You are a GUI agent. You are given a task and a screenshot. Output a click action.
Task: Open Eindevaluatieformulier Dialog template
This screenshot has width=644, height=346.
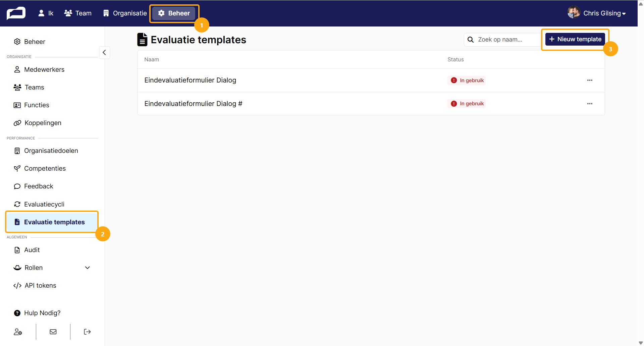coord(190,80)
